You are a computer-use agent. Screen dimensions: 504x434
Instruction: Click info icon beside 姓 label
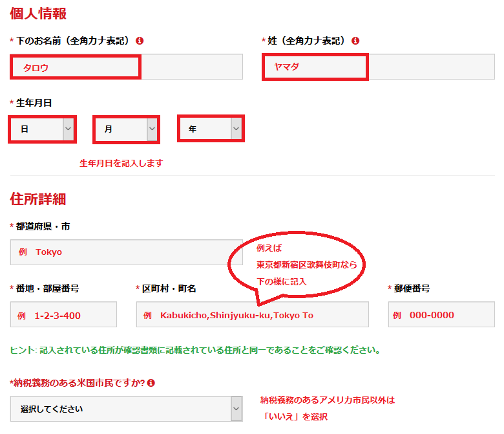[x=355, y=41]
